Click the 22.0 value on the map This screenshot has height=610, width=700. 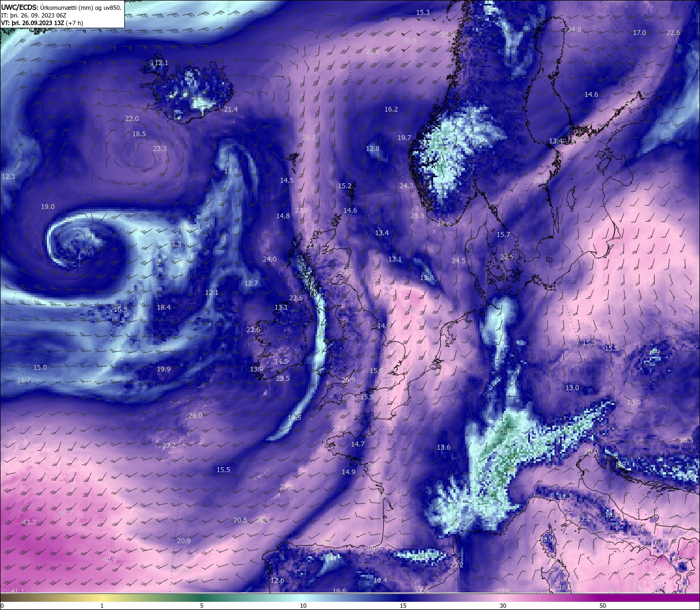pos(132,119)
